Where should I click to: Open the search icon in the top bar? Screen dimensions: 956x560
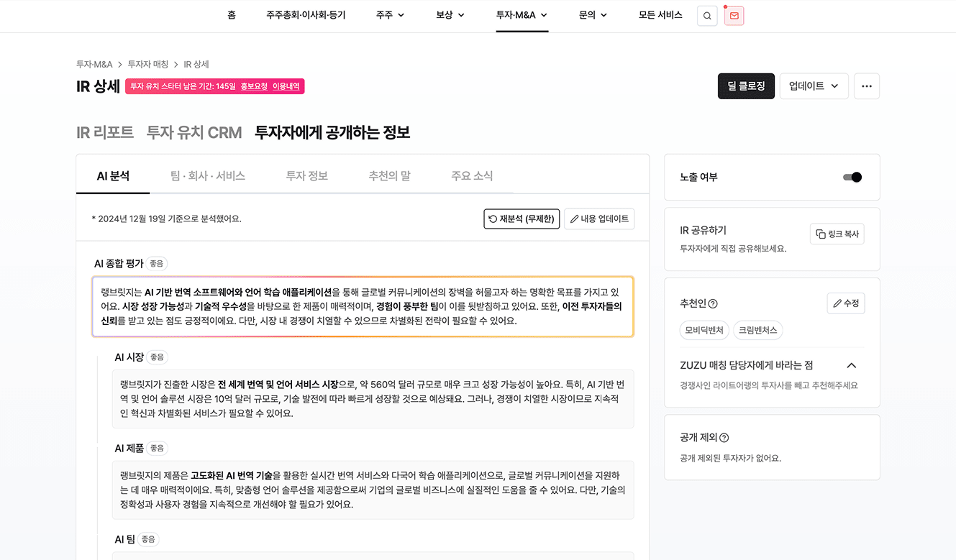(706, 15)
